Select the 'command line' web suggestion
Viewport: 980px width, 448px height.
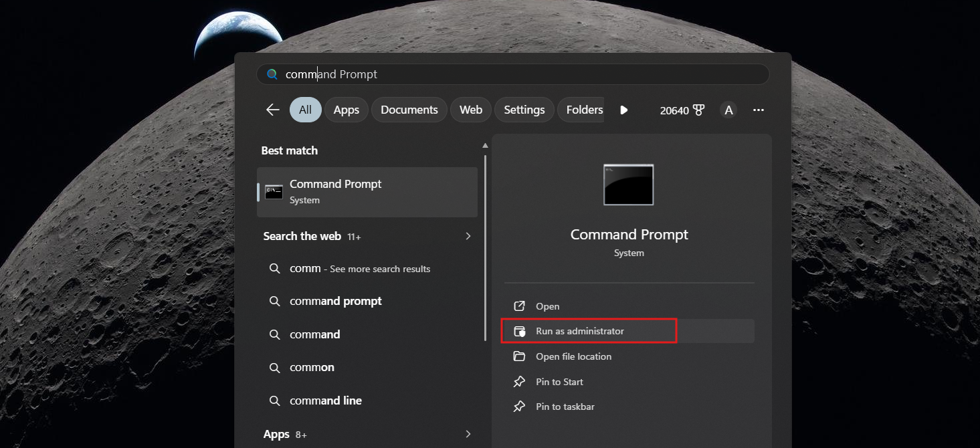[367, 401]
